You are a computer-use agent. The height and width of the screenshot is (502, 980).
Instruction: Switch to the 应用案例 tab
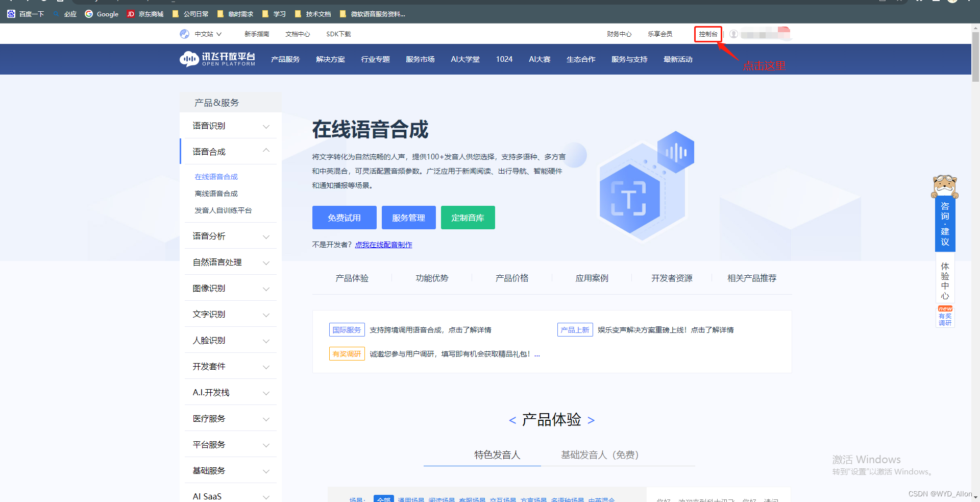pyautogui.click(x=592, y=278)
